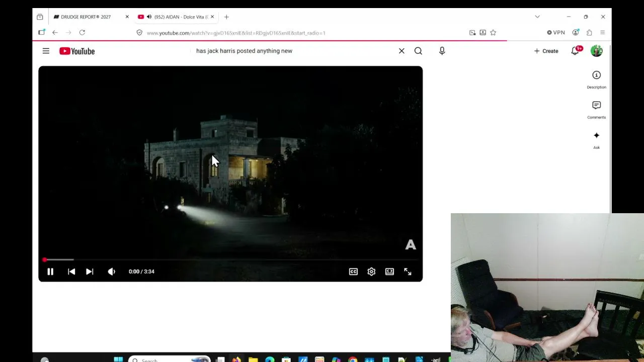Start voice search with the microphone
644x362 pixels.
click(442, 51)
